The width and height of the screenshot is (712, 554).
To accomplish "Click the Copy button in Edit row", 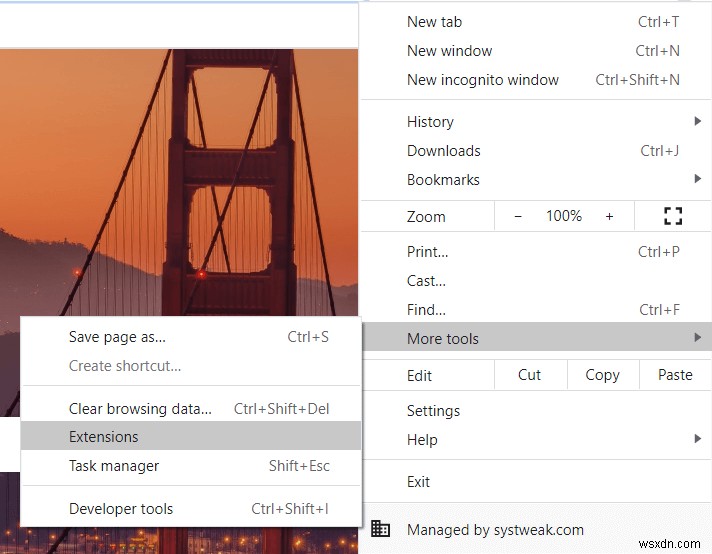I will [602, 375].
